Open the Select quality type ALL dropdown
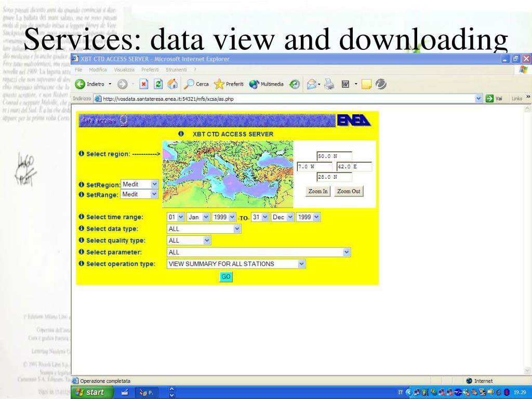The image size is (532, 399). coord(189,241)
